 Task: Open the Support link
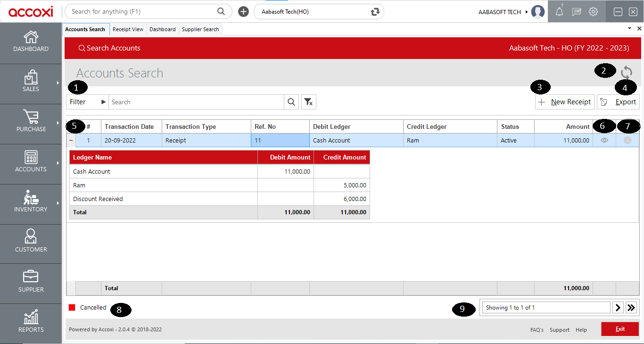pyautogui.click(x=560, y=330)
